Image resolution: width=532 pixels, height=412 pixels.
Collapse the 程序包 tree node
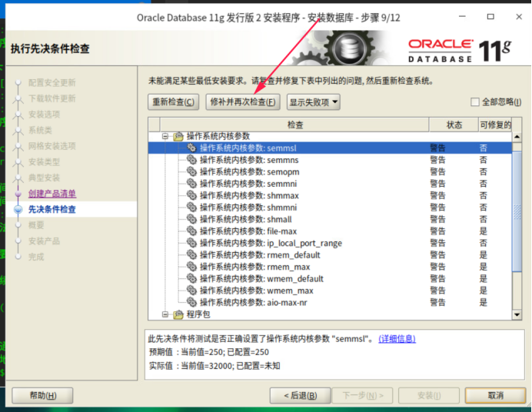coord(165,314)
